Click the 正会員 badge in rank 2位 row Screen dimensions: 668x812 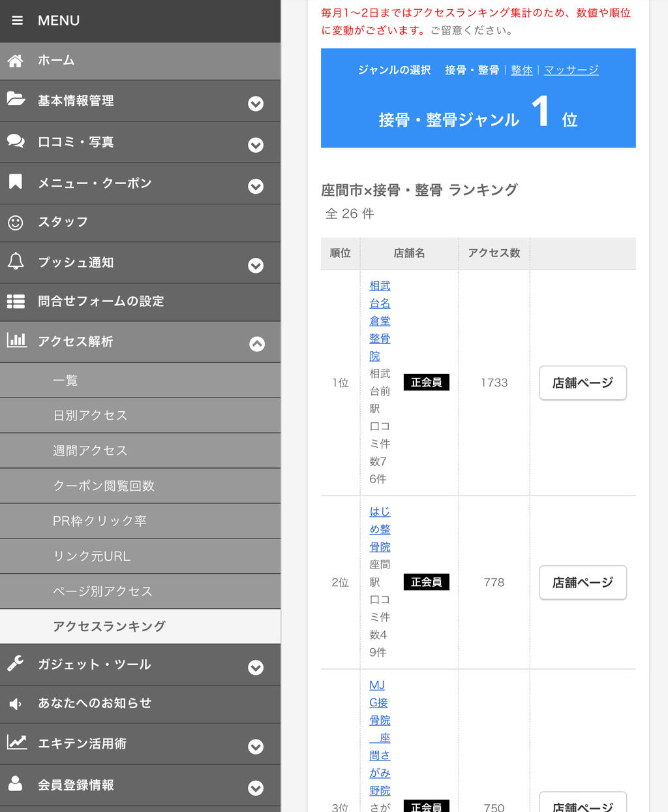click(427, 582)
